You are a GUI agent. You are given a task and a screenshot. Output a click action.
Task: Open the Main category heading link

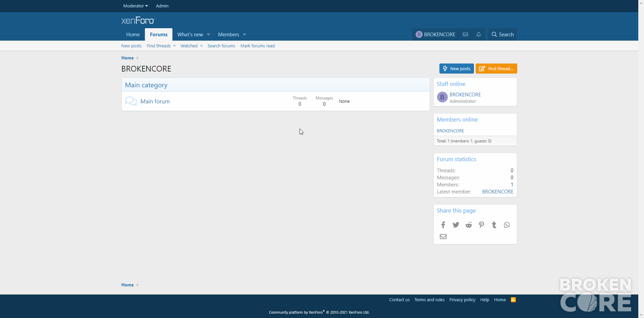click(146, 85)
